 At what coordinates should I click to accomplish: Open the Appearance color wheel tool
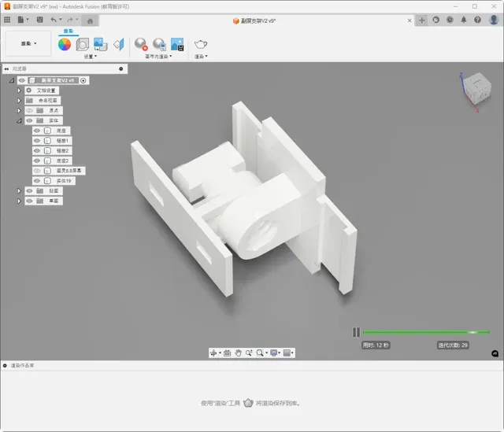[65, 44]
